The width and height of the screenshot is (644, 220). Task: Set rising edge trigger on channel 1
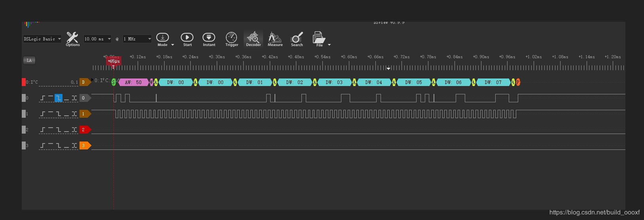[x=43, y=114]
